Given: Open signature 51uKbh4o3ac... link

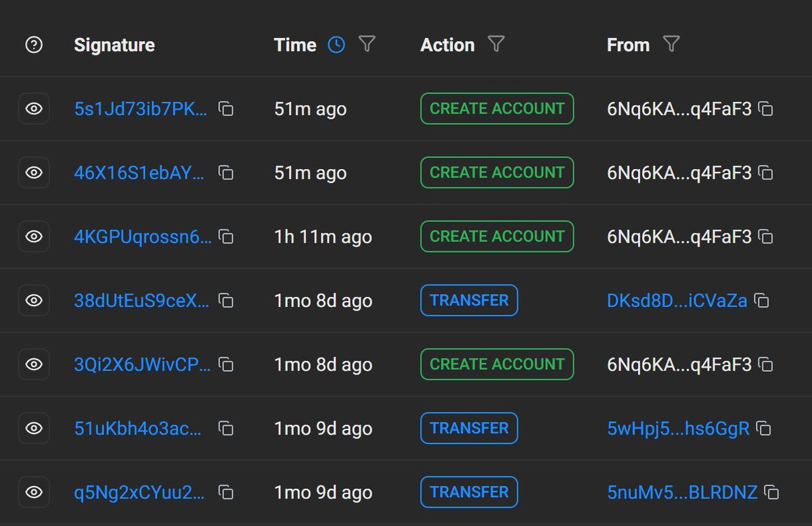Looking at the screenshot, I should (x=138, y=428).
